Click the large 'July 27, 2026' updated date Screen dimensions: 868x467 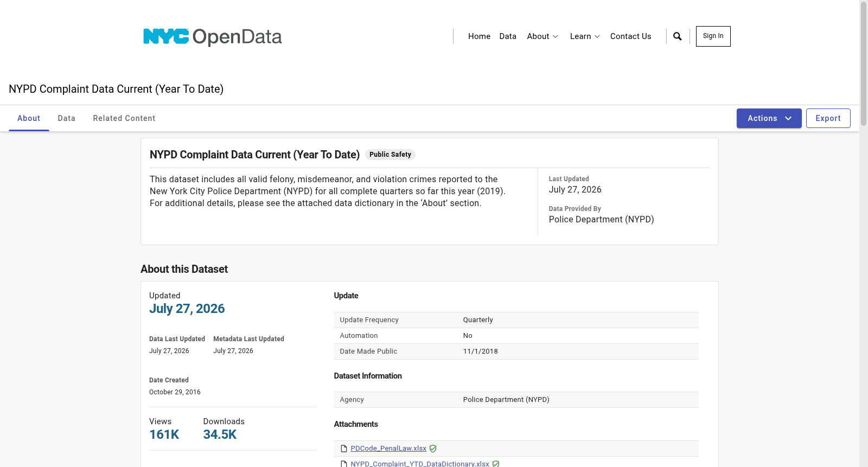[x=187, y=309]
